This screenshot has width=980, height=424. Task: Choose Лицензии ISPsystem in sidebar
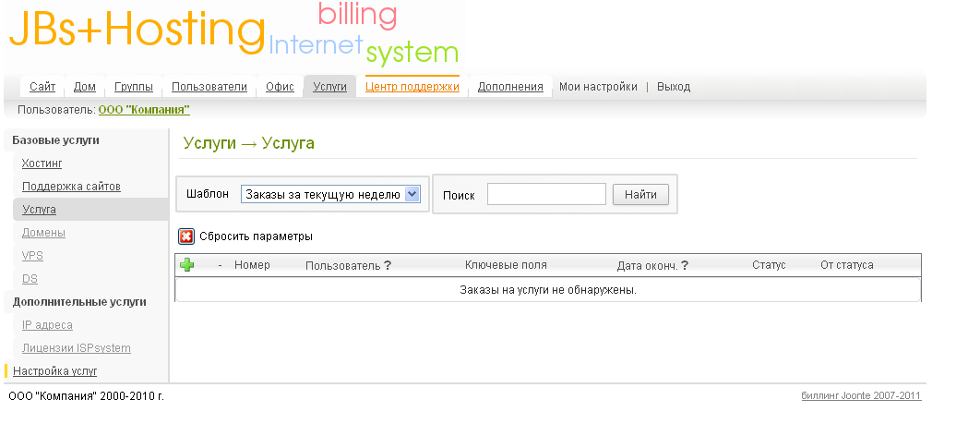click(77, 348)
